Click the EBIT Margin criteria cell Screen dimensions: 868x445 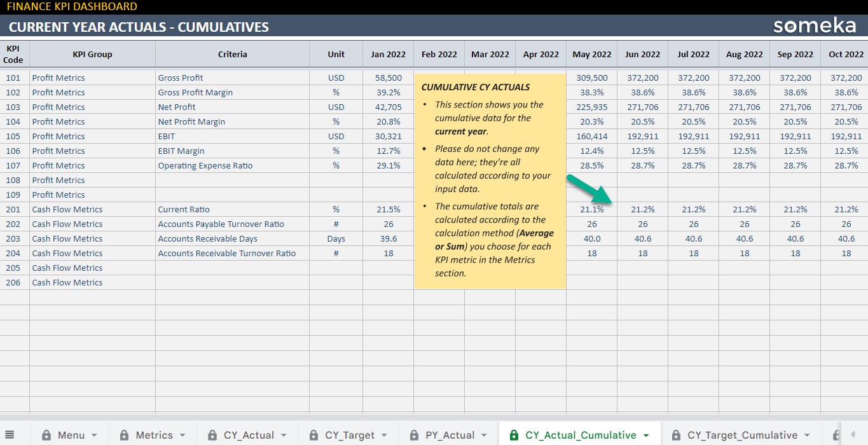[232, 151]
